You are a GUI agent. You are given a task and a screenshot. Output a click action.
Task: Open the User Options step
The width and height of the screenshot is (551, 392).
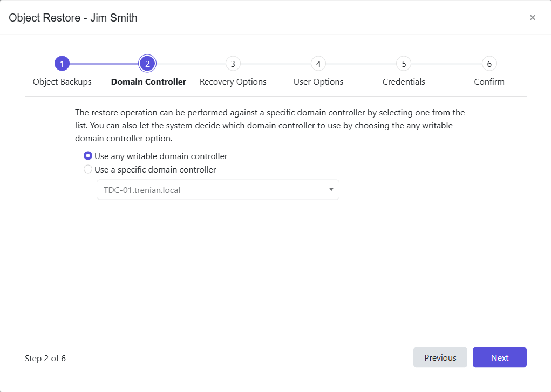point(318,81)
